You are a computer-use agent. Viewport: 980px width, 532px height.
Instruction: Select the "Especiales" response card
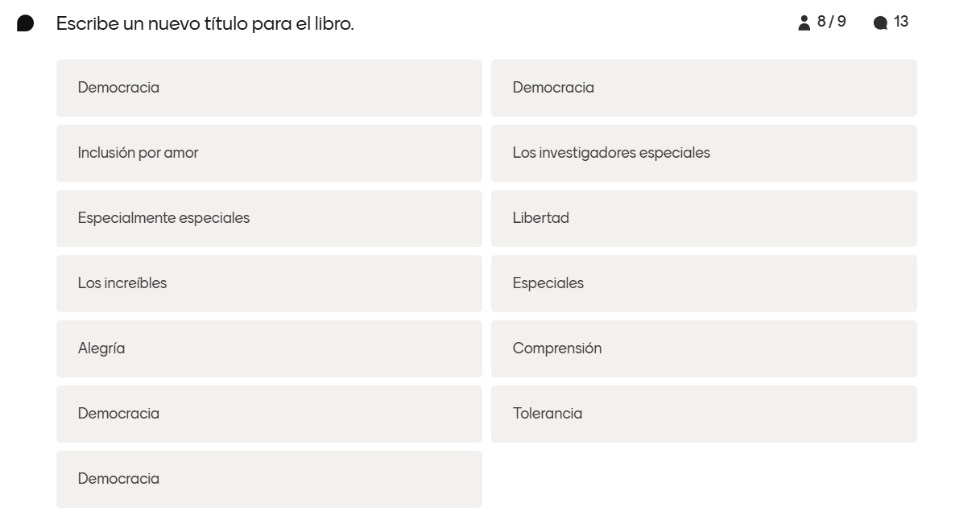(x=704, y=283)
